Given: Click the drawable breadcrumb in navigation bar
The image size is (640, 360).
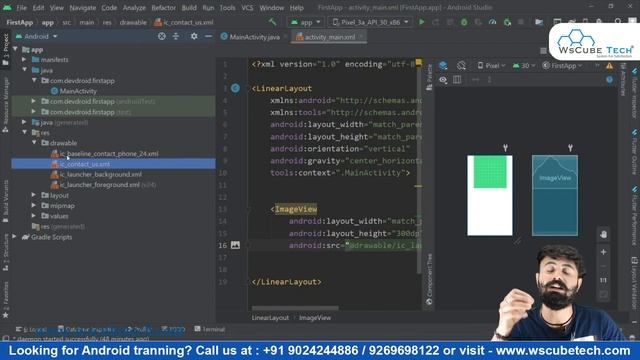Looking at the screenshot, I should [x=133, y=22].
